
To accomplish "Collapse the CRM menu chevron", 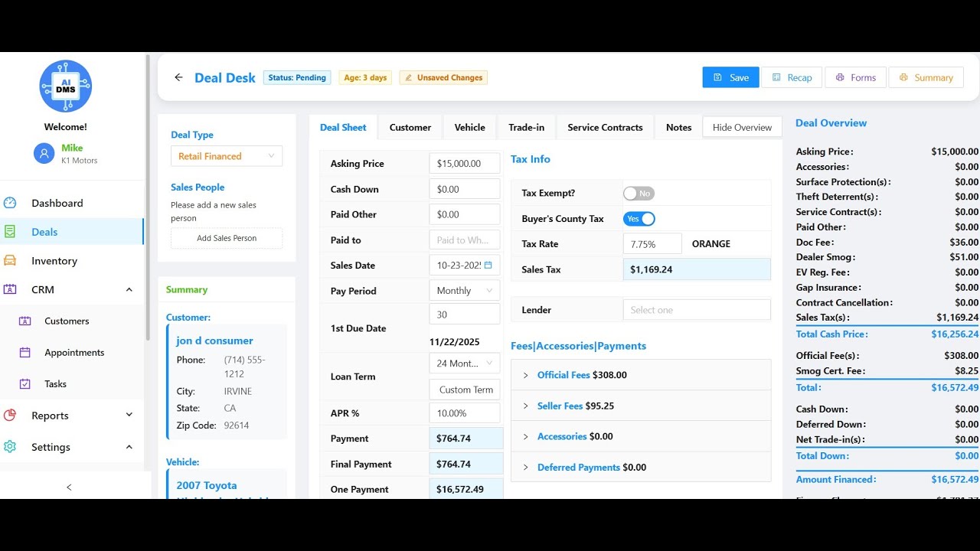I will 129,289.
